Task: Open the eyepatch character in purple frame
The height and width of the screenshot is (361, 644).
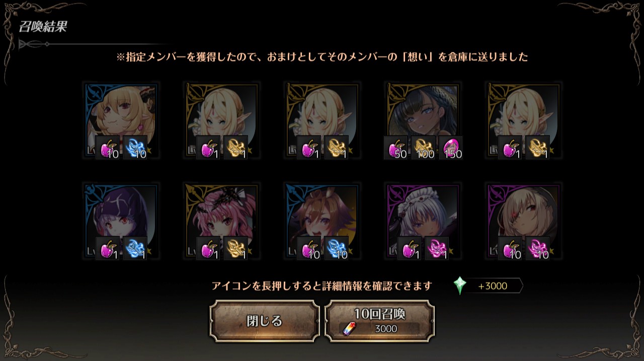Action: click(523, 222)
